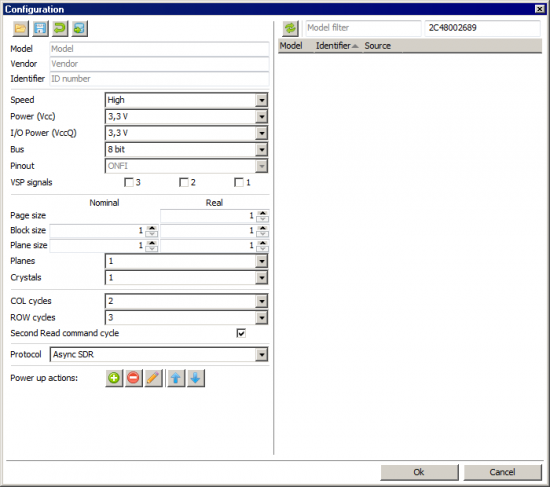Uncheck Second Read command cycle

tap(241, 333)
